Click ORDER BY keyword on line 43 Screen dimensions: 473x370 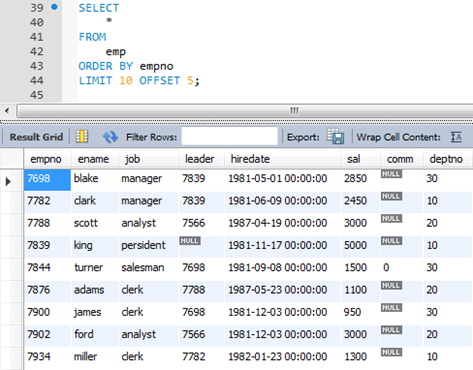click(106, 66)
